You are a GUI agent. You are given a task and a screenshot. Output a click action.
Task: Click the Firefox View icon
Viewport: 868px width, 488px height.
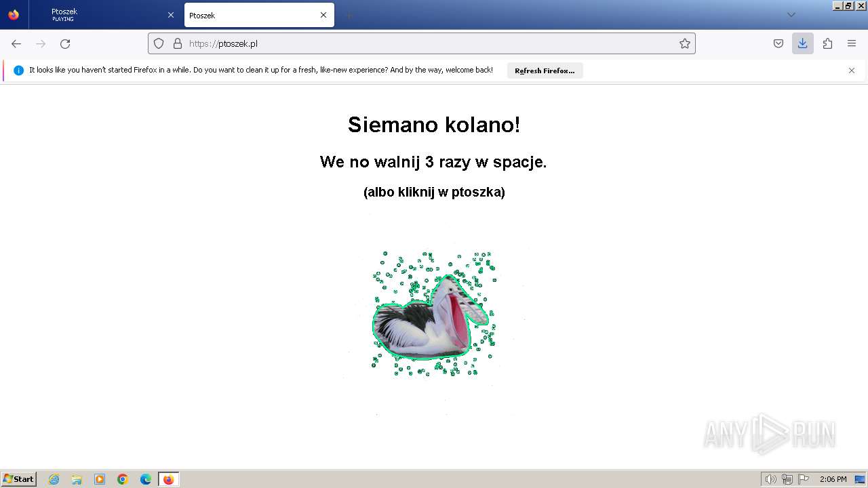click(14, 15)
